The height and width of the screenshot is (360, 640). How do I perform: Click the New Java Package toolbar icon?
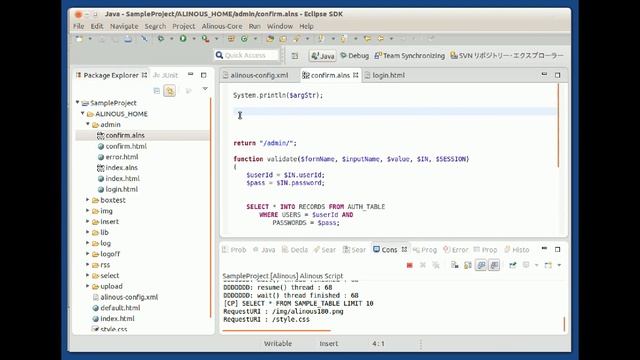[231, 39]
